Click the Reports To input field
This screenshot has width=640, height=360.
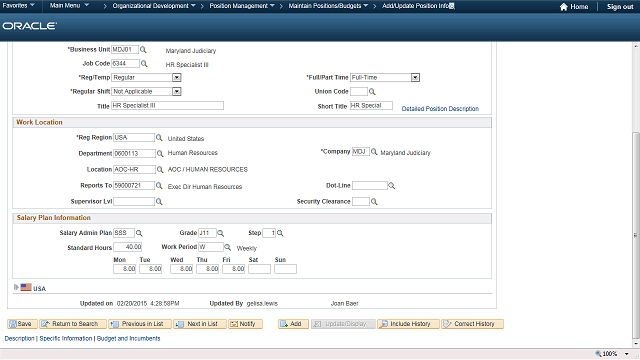pyautogui.click(x=134, y=186)
